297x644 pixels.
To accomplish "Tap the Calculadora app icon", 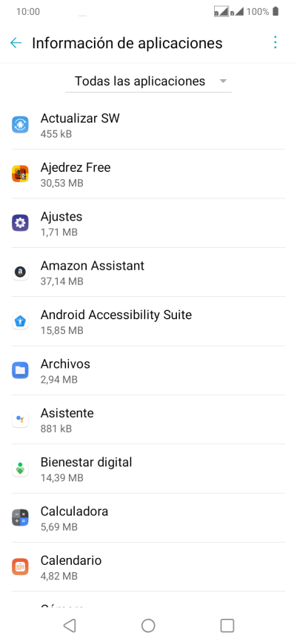I will (x=20, y=517).
